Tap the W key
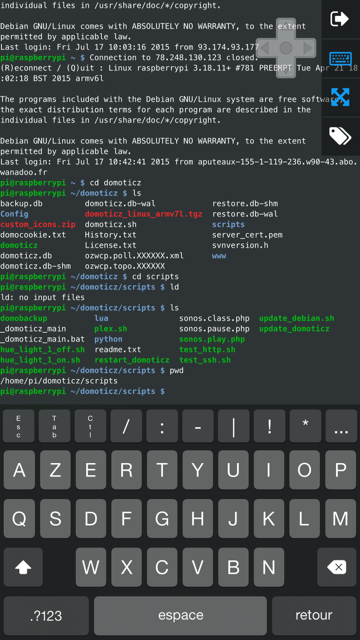The height and width of the screenshot is (640, 360). (x=91, y=567)
